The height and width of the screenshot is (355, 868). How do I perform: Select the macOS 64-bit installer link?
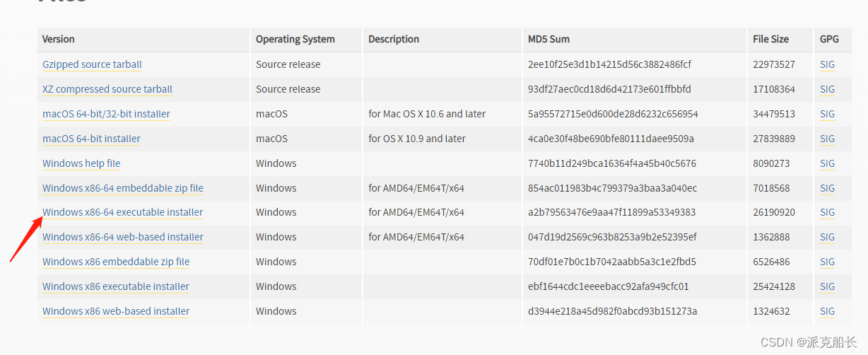pos(91,139)
